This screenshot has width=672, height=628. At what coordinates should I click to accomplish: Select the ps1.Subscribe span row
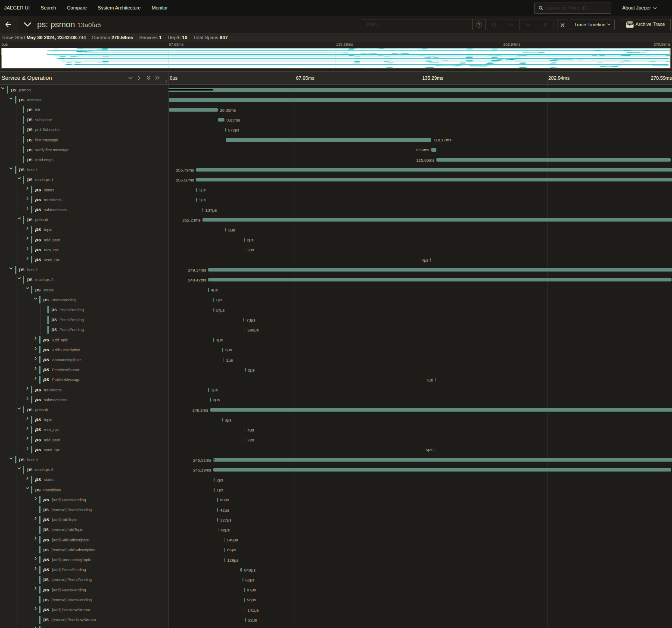95,130
